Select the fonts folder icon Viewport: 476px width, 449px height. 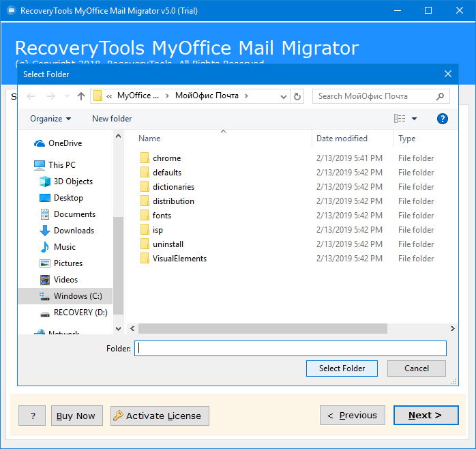click(145, 215)
